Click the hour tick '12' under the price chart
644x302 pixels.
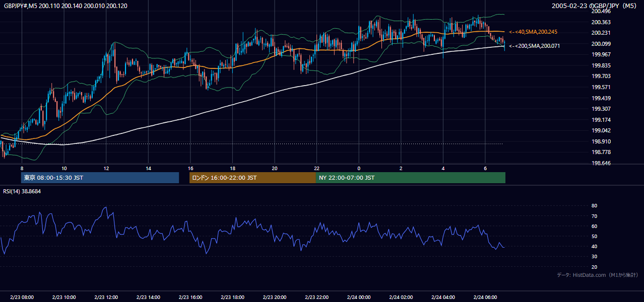click(106, 168)
